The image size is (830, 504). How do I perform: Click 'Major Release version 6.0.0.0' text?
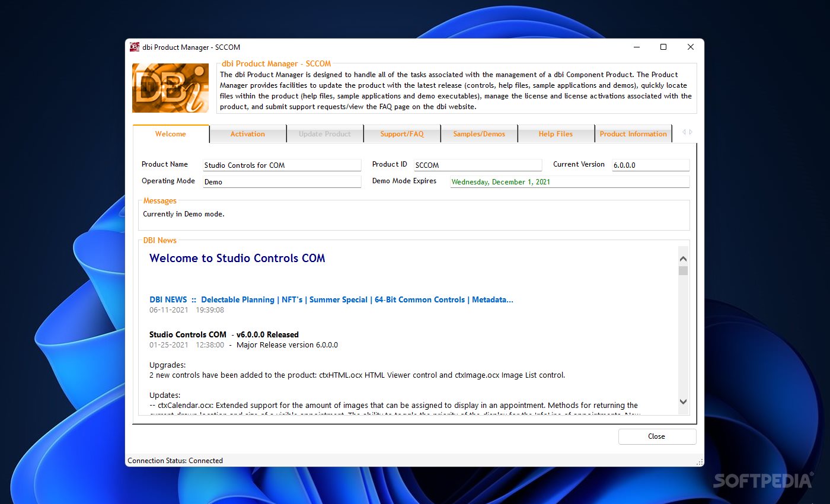[287, 344]
